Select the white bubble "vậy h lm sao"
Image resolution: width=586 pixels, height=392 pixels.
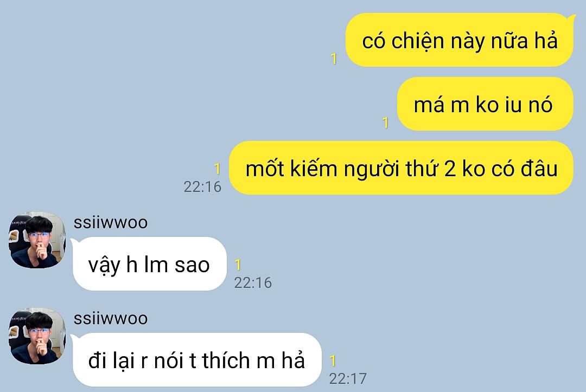150,264
